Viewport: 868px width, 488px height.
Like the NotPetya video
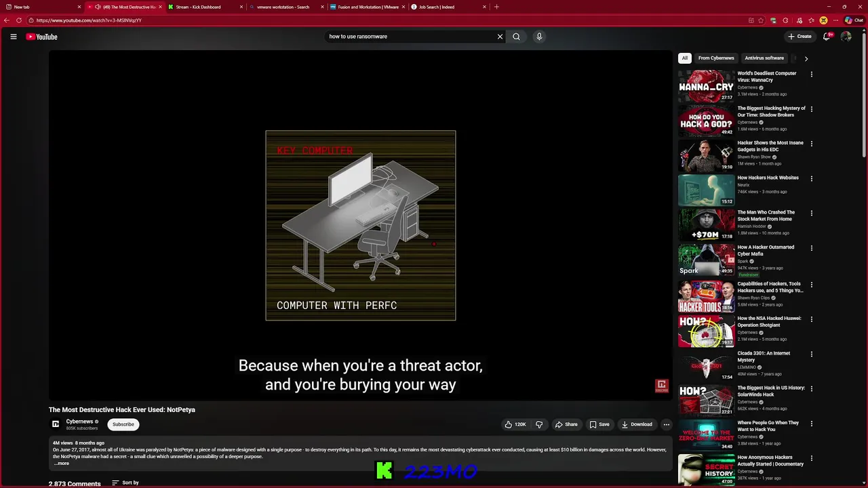tap(515, 424)
